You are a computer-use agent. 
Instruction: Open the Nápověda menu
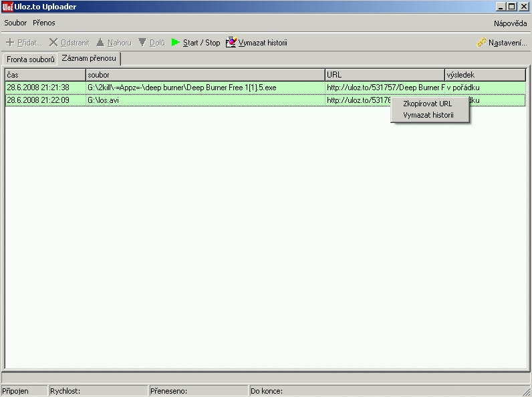coord(511,23)
